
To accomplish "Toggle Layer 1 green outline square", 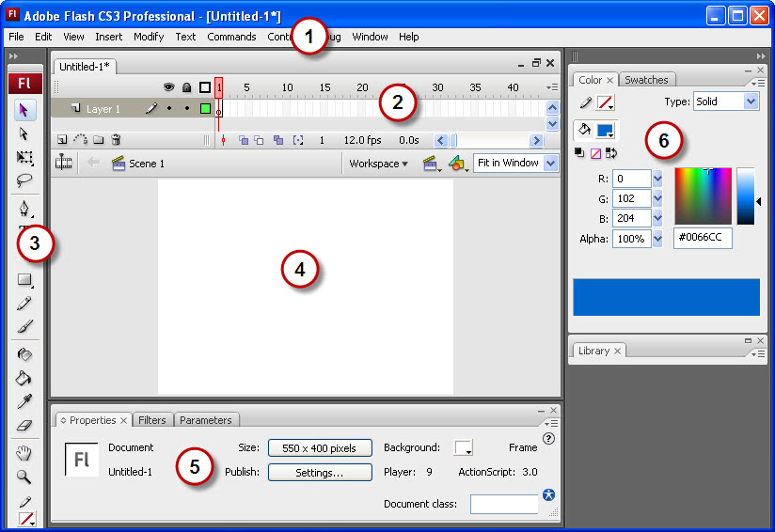I will coord(205,108).
